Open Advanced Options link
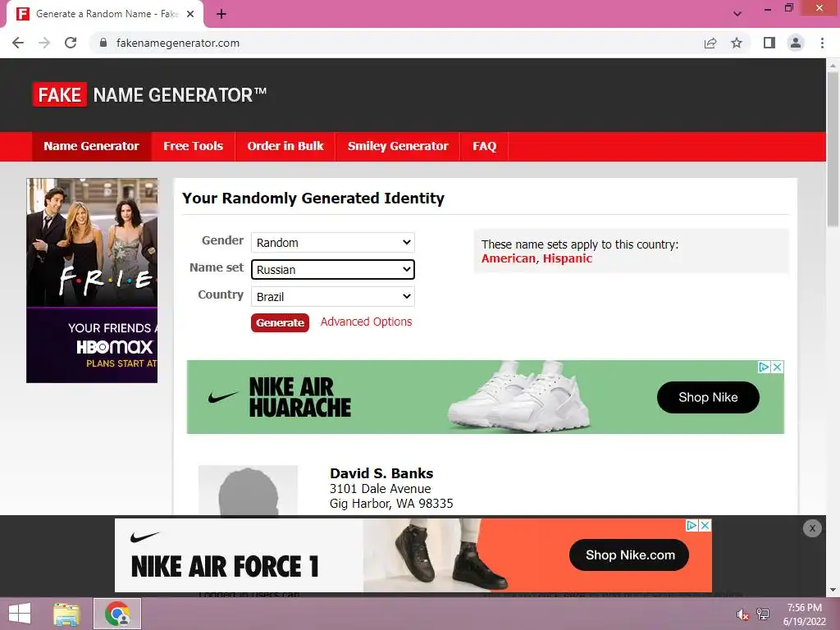 [x=366, y=322]
